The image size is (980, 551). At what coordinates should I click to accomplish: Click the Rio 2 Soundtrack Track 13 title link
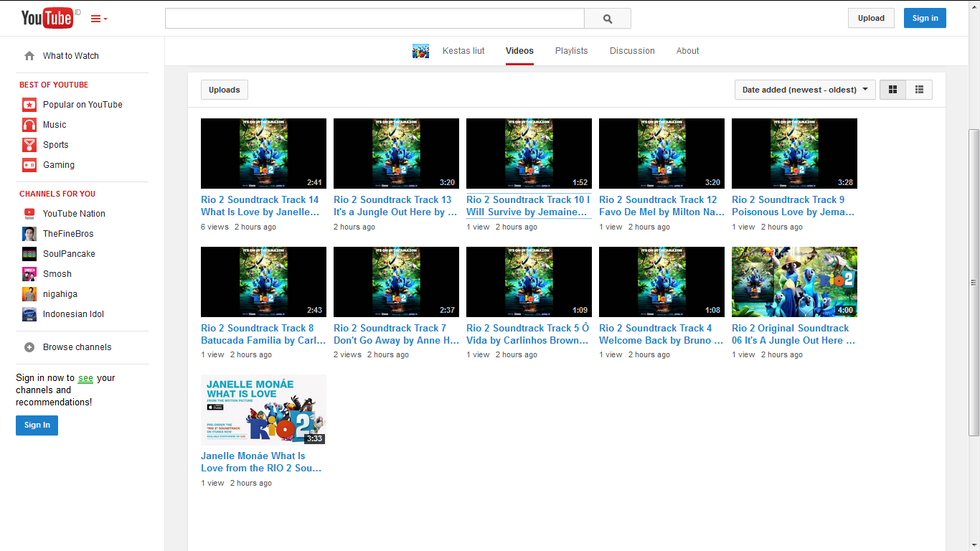[x=395, y=206]
